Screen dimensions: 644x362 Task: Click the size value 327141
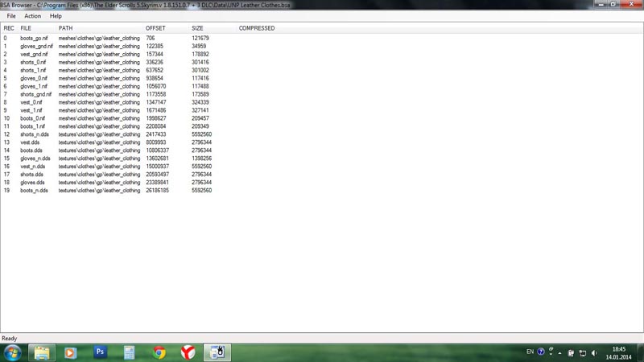click(x=200, y=110)
